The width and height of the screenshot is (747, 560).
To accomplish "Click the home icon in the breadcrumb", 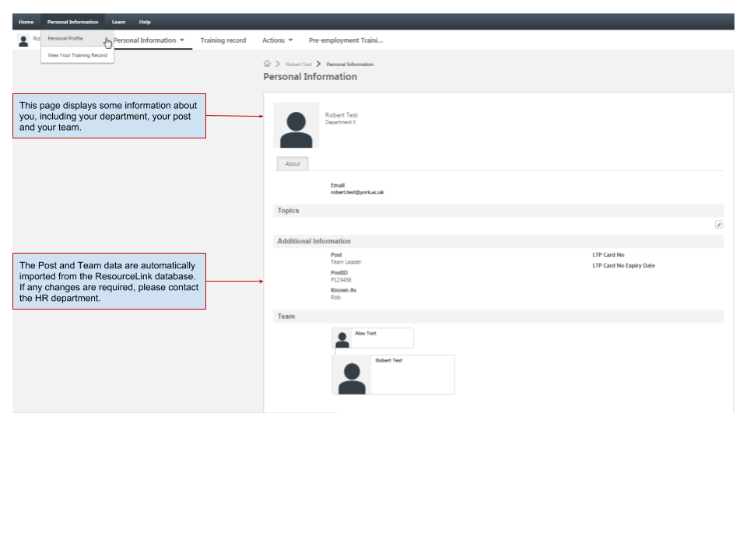I will coord(267,64).
